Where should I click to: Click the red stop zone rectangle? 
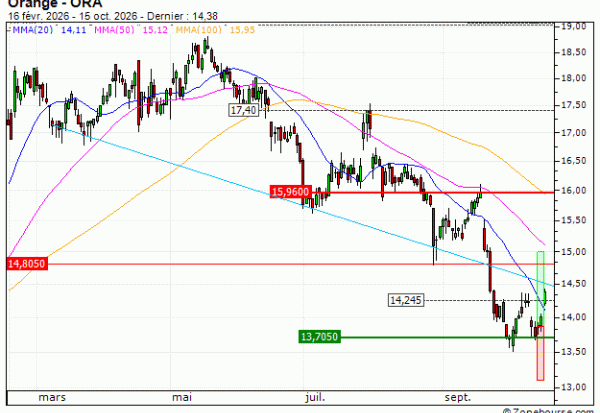click(x=541, y=353)
